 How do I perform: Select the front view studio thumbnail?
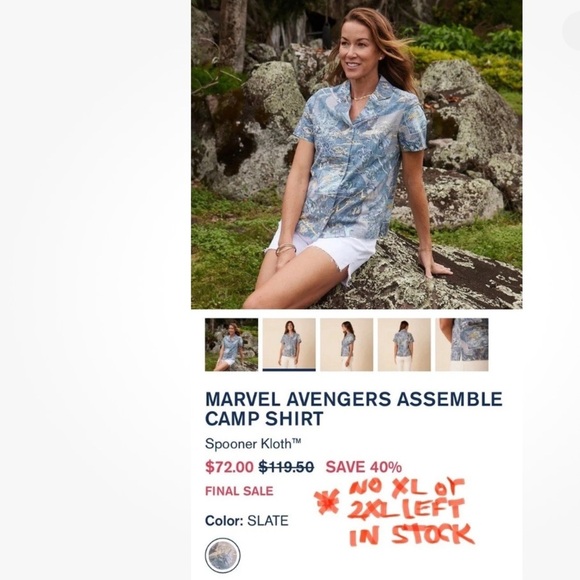[289, 344]
